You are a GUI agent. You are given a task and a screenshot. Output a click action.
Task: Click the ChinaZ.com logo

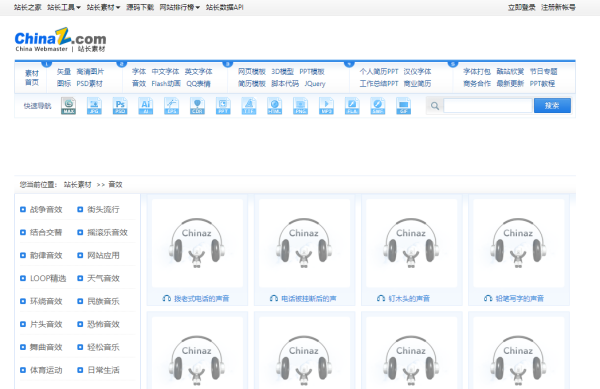click(x=60, y=40)
